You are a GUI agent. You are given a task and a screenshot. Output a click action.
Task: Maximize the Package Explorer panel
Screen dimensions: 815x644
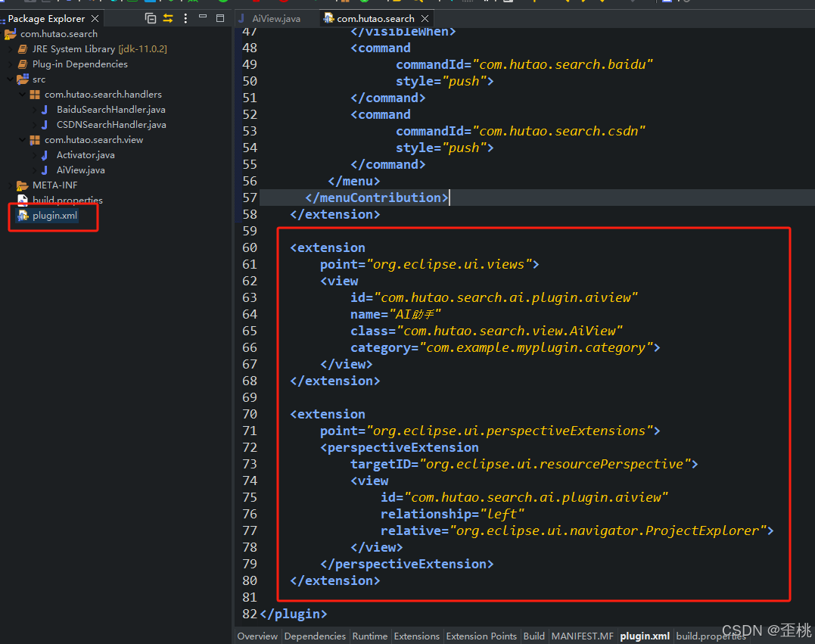pos(220,18)
